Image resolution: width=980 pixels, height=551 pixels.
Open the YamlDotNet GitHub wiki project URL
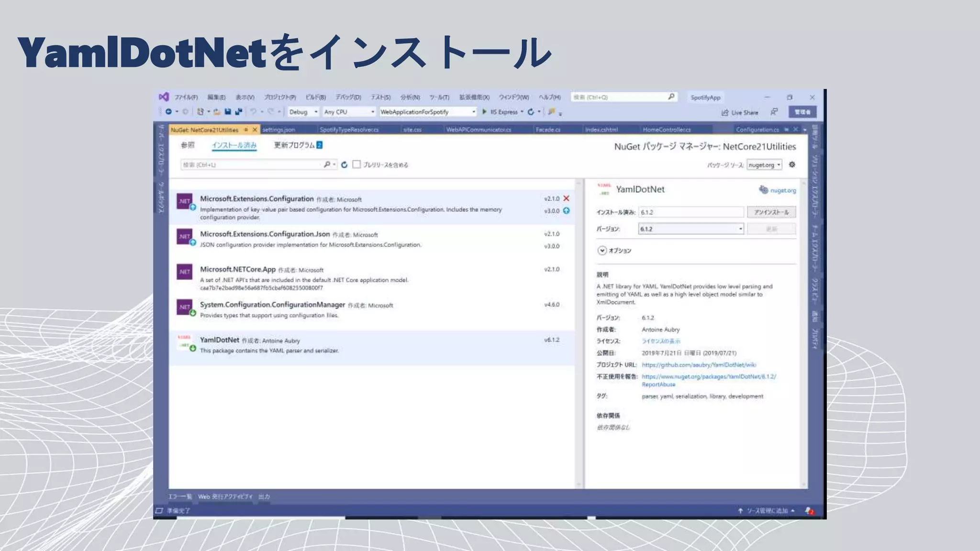pyautogui.click(x=699, y=365)
